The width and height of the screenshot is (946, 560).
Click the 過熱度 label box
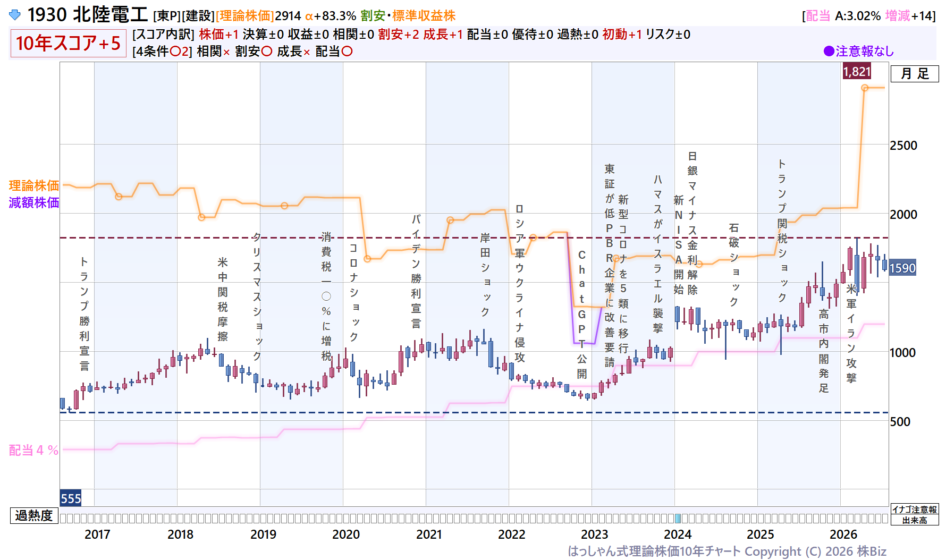click(x=34, y=515)
